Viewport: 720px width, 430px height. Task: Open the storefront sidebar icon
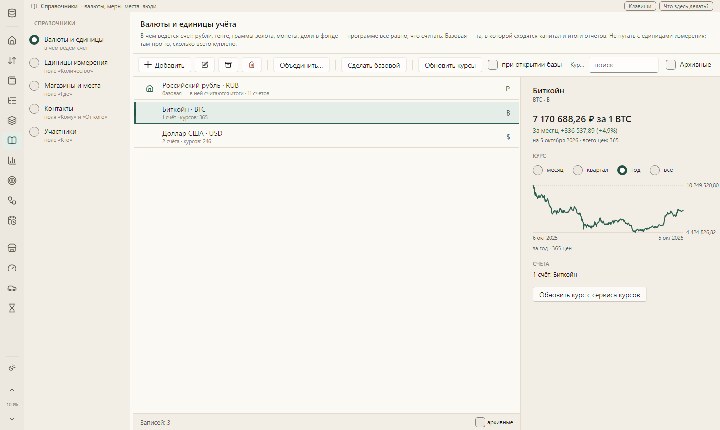12,248
